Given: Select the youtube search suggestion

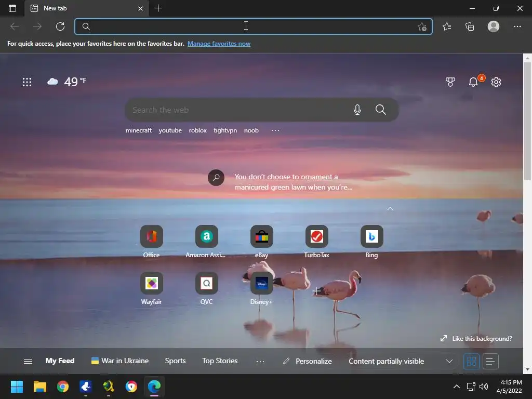Looking at the screenshot, I should pyautogui.click(x=170, y=130).
